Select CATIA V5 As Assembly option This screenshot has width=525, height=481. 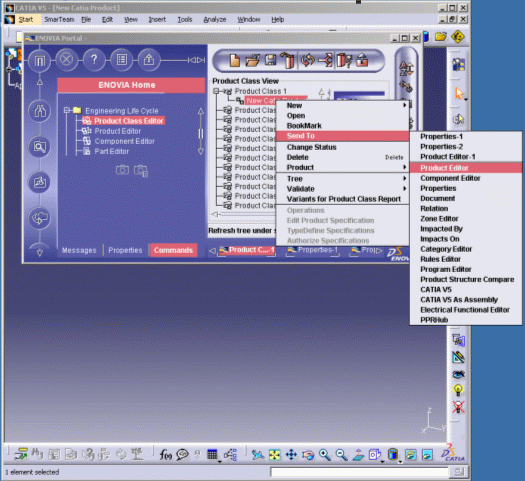pyautogui.click(x=466, y=300)
